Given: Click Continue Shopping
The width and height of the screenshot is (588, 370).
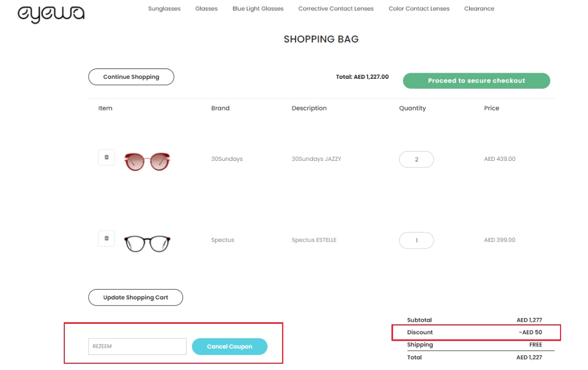Looking at the screenshot, I should (x=131, y=76).
